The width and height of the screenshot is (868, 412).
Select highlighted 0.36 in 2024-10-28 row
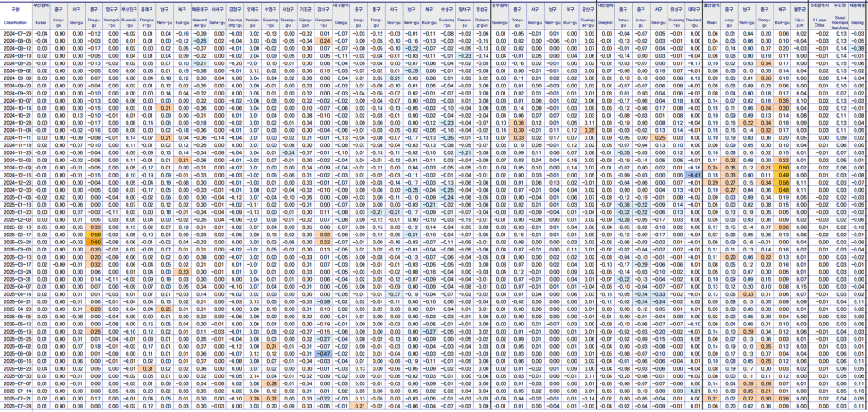pyautogui.click(x=518, y=123)
